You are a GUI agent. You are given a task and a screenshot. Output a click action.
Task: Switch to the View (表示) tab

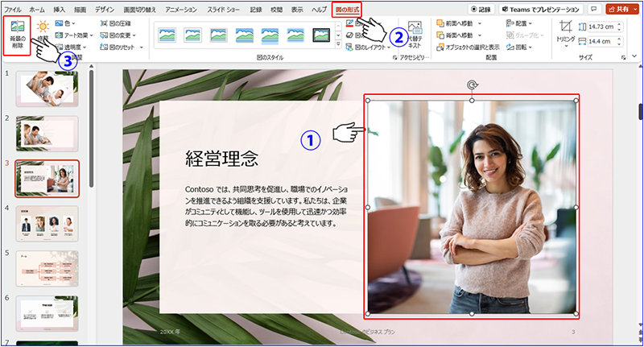pyautogui.click(x=297, y=9)
